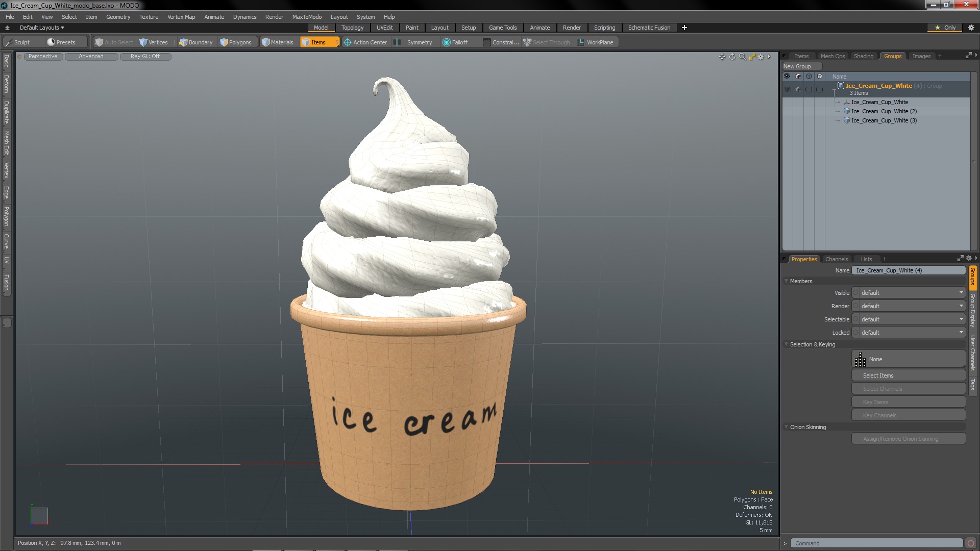980x551 pixels.
Task: Open the Render members dropdown
Action: pos(913,306)
